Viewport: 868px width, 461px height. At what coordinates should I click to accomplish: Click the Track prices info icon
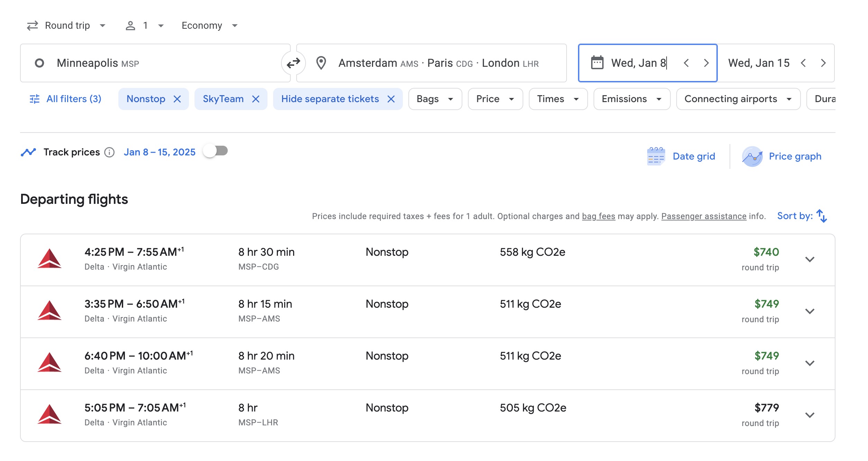(109, 152)
